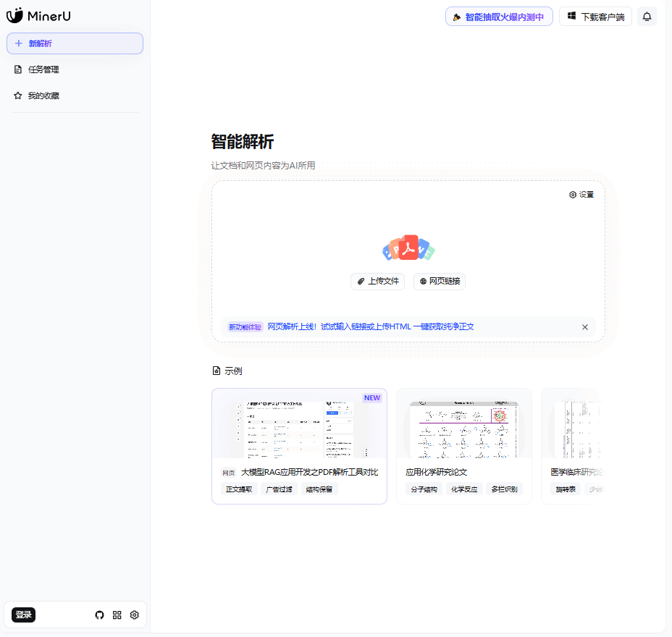Open the 网页解析上线 announcement link
This screenshot has width=672, height=637.
(x=371, y=326)
